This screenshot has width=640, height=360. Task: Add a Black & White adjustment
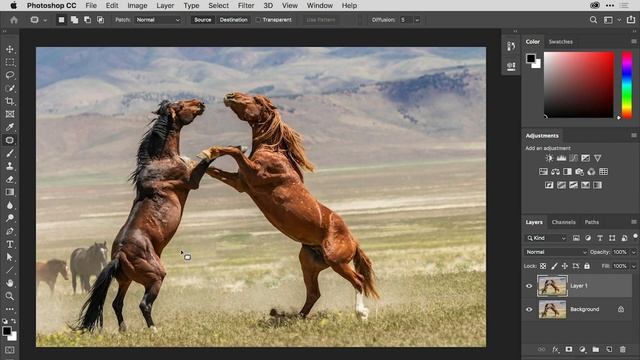point(567,171)
